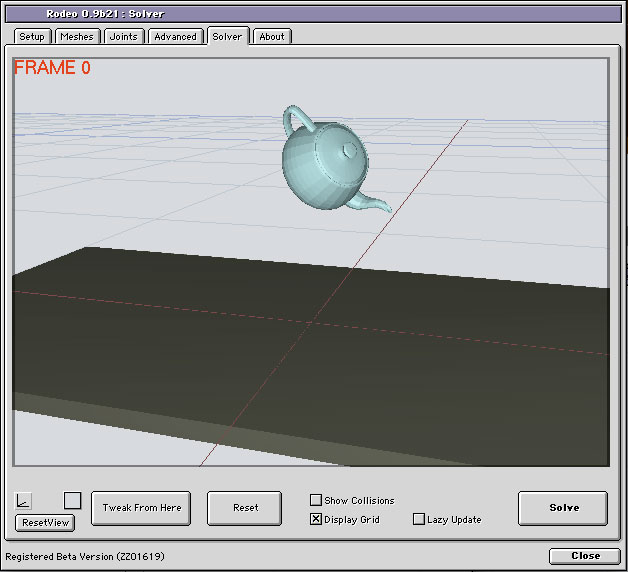Click the Solver tab

pos(227,36)
